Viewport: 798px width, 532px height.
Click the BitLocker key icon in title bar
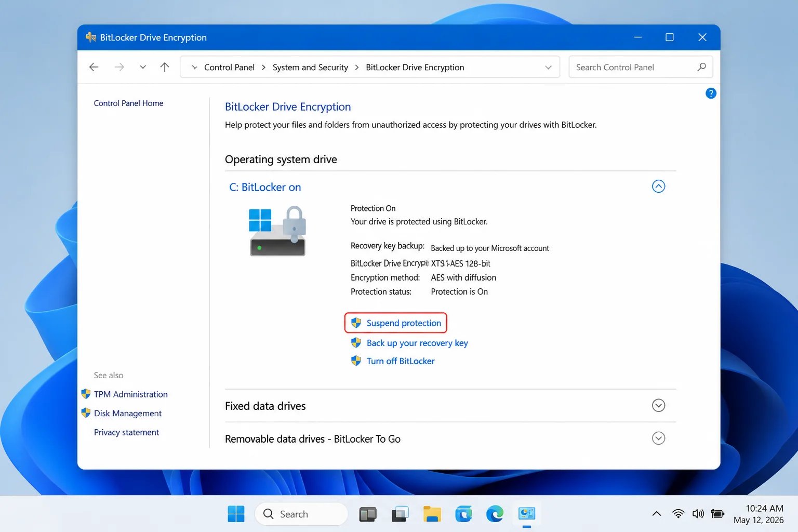(x=91, y=37)
